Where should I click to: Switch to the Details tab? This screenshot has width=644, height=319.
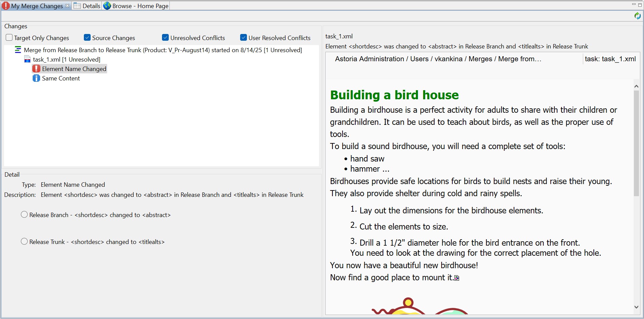coord(91,6)
